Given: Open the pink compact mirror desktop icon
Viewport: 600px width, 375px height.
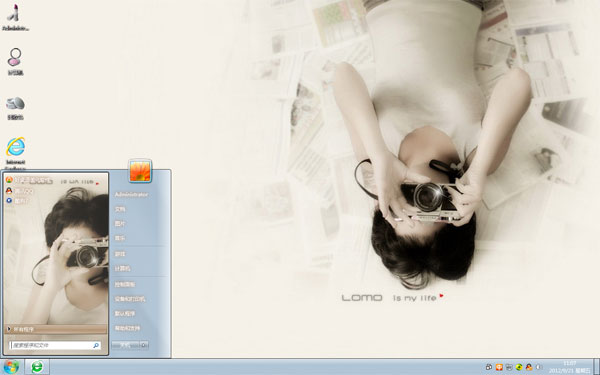Looking at the screenshot, I should coord(15,62).
